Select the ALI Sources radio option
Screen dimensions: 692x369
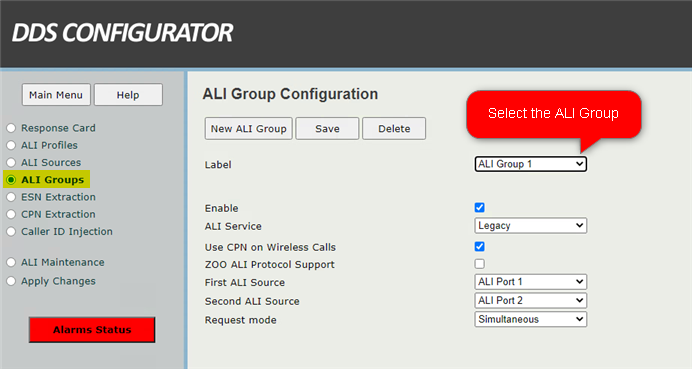click(x=11, y=162)
